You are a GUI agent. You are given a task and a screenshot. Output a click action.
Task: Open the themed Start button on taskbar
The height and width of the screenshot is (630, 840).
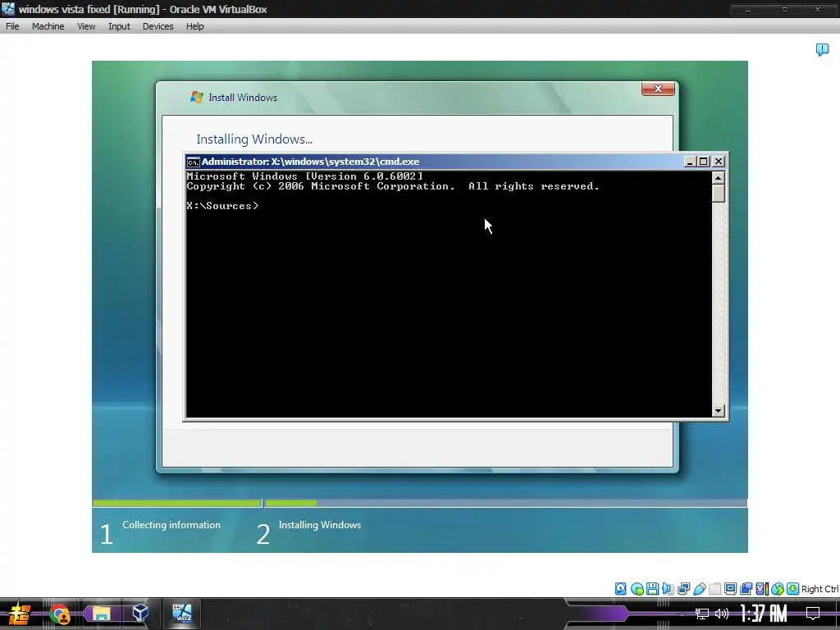click(20, 614)
